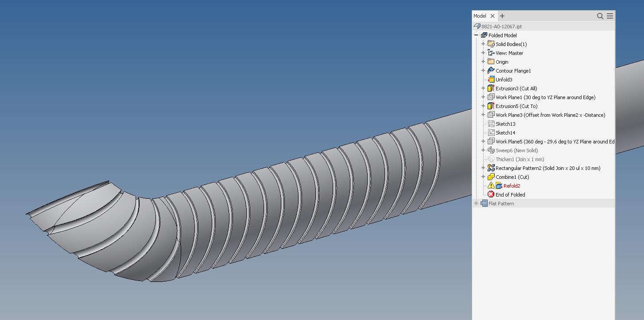This screenshot has height=320, width=644.
Task: Click the Unfold3 feature icon
Action: [x=491, y=79]
